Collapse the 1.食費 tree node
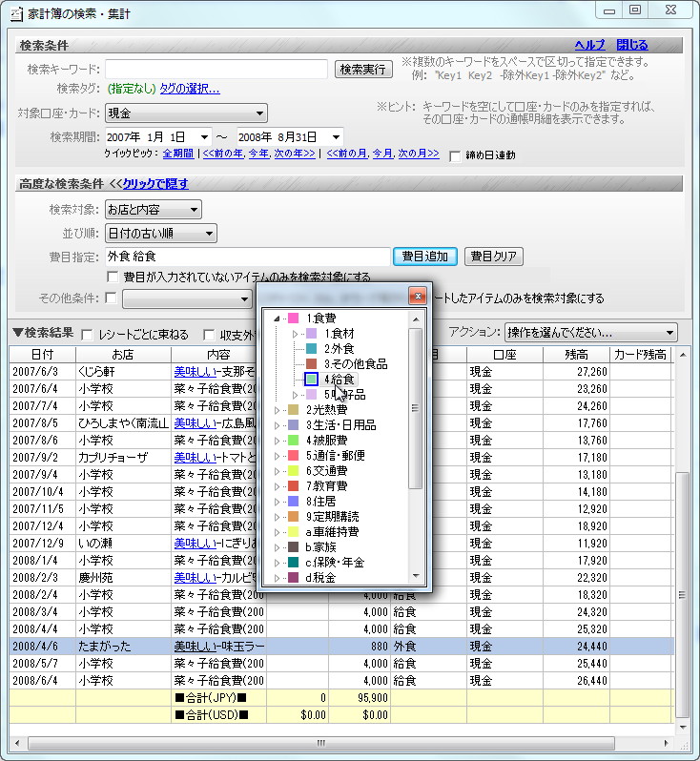Screen dimensions: 700x761 [x=277, y=319]
